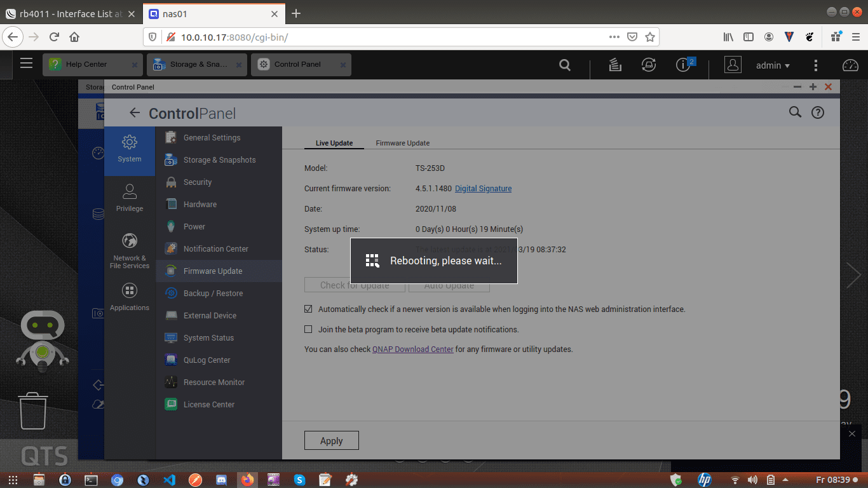Go back with the Control Panel arrow
This screenshot has width=868, height=488.
[x=134, y=112]
